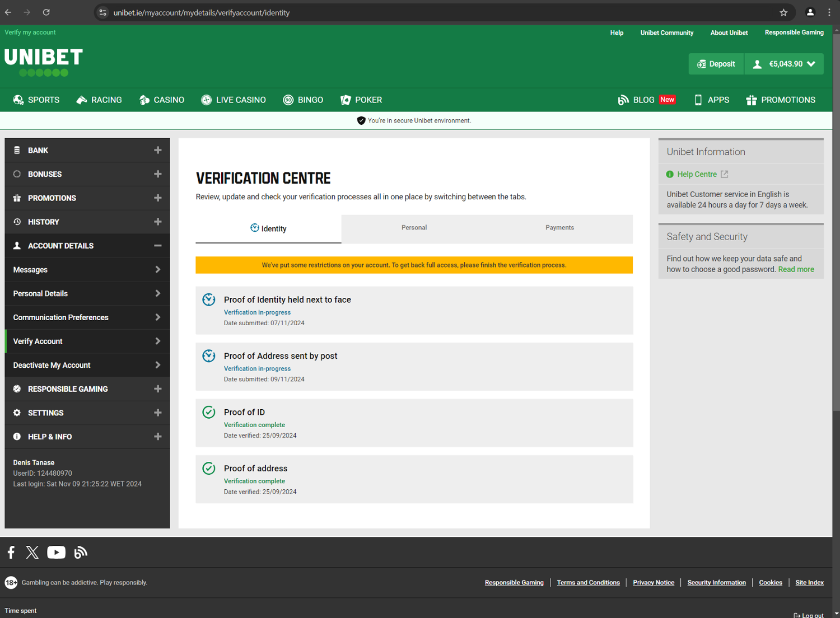
Task: Open About Unibet link
Action: click(x=729, y=32)
